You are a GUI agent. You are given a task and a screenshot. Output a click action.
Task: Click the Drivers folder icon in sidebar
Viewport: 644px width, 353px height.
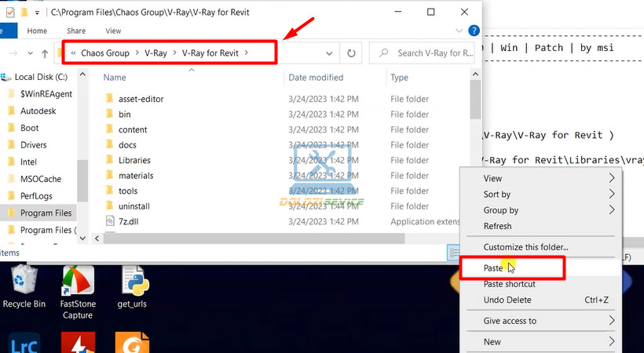pyautogui.click(x=12, y=145)
